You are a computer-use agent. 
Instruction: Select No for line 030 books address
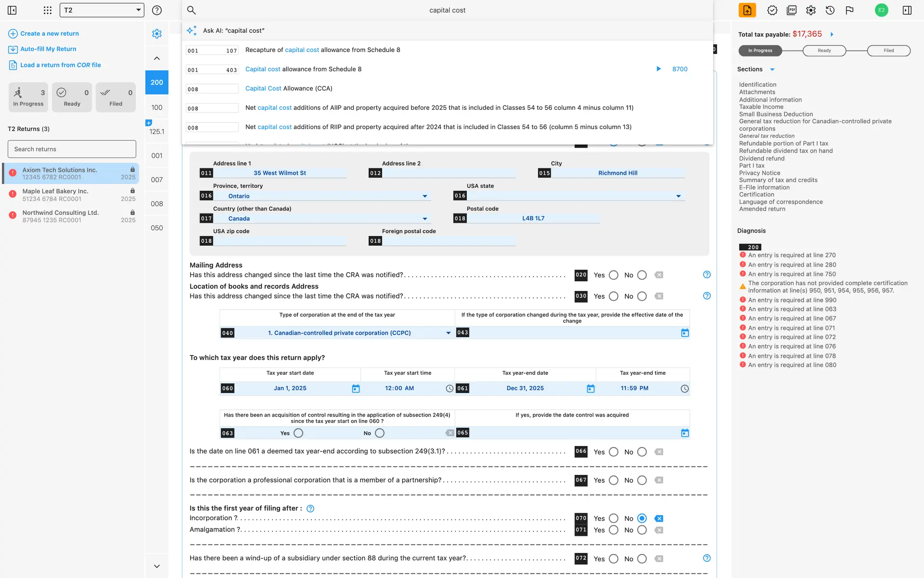point(642,296)
